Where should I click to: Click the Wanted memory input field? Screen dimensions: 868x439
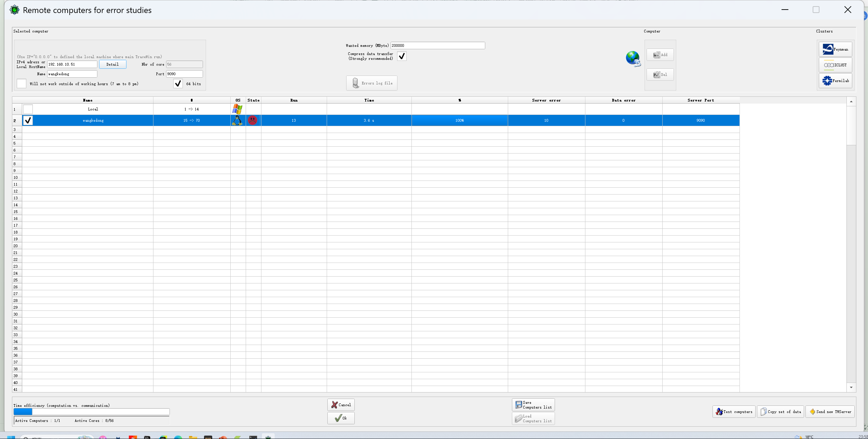(x=437, y=45)
